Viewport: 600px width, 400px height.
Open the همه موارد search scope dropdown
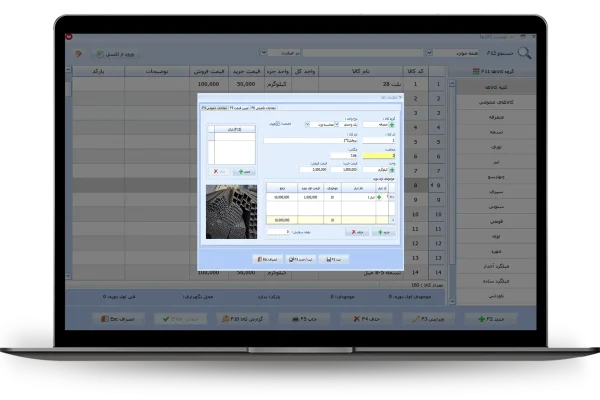click(430, 53)
